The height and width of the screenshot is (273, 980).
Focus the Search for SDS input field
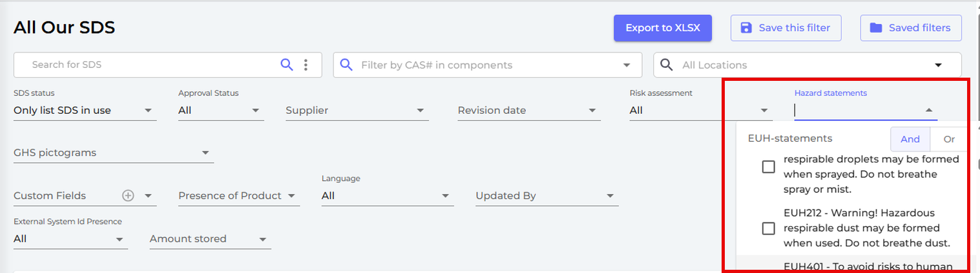154,65
